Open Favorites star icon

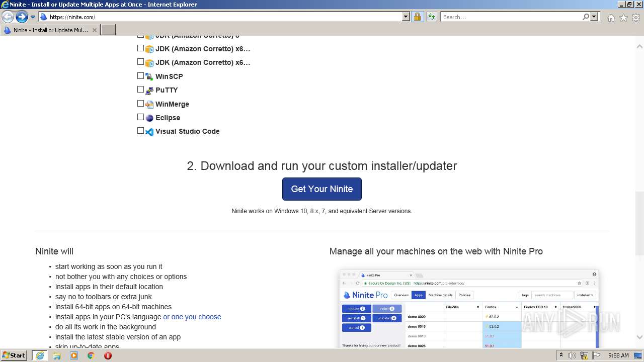(x=623, y=18)
